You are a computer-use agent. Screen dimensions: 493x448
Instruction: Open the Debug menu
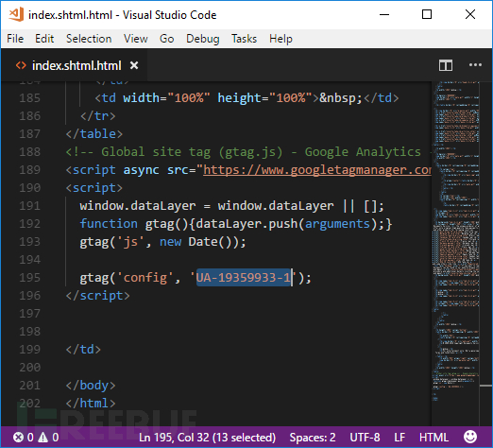pos(203,39)
